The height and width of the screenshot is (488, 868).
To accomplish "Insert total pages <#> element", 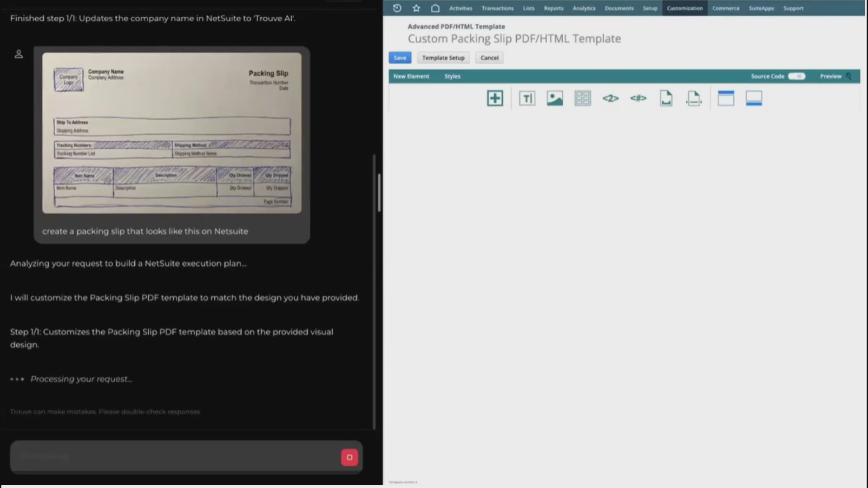I will pyautogui.click(x=638, y=98).
